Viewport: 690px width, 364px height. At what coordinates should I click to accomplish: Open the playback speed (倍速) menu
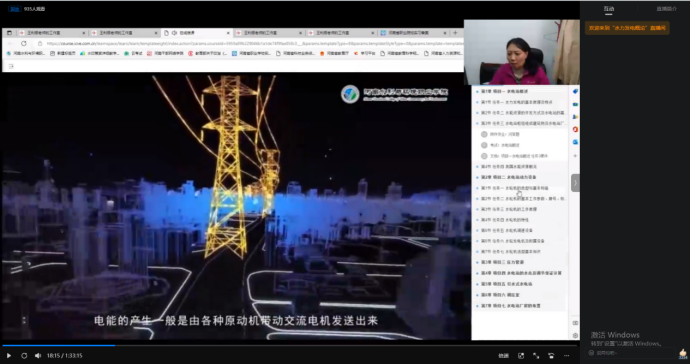click(503, 356)
